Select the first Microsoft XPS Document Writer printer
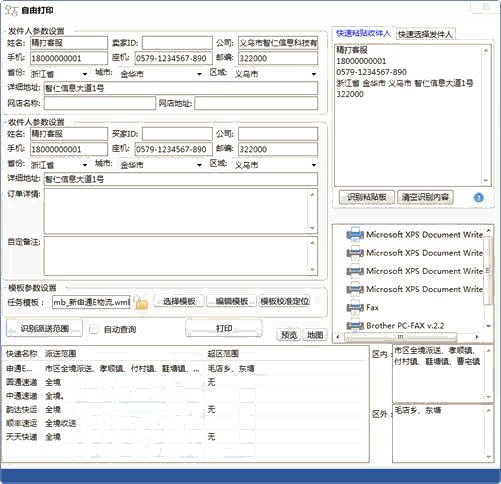Viewport: 501px width, 484px height. tap(415, 235)
